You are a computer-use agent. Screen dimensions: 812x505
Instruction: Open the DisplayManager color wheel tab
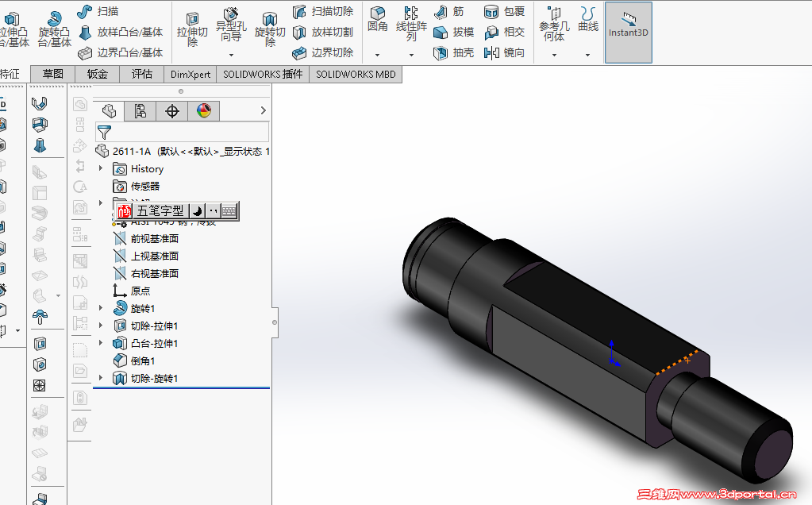(204, 110)
